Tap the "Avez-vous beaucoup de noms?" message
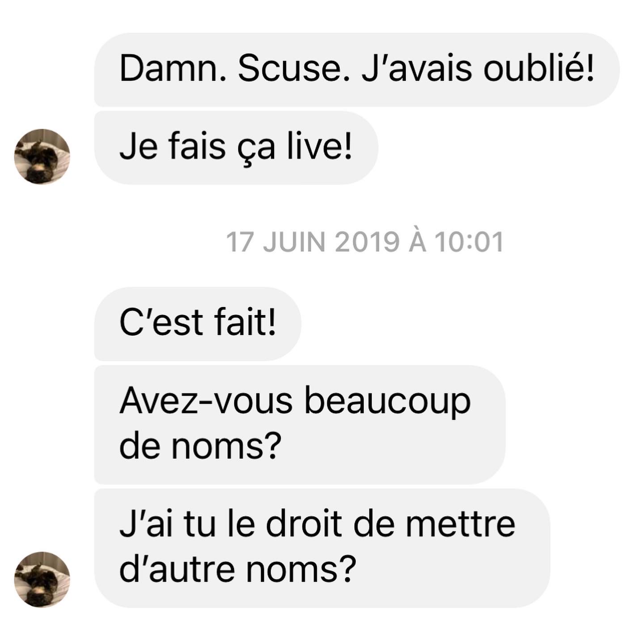The height and width of the screenshot is (644, 644). (x=300, y=424)
